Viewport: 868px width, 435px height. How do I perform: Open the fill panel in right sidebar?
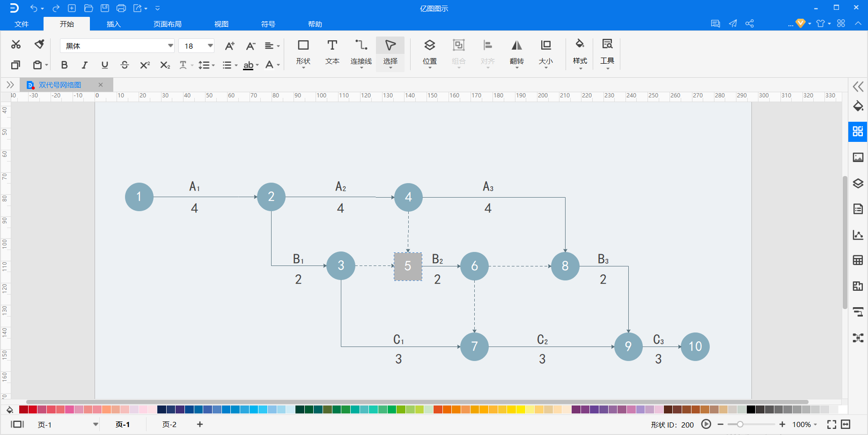tap(858, 106)
